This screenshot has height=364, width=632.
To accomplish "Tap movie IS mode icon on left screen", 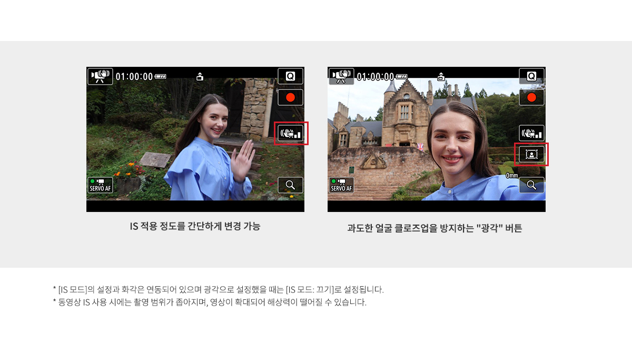I will point(100,76).
